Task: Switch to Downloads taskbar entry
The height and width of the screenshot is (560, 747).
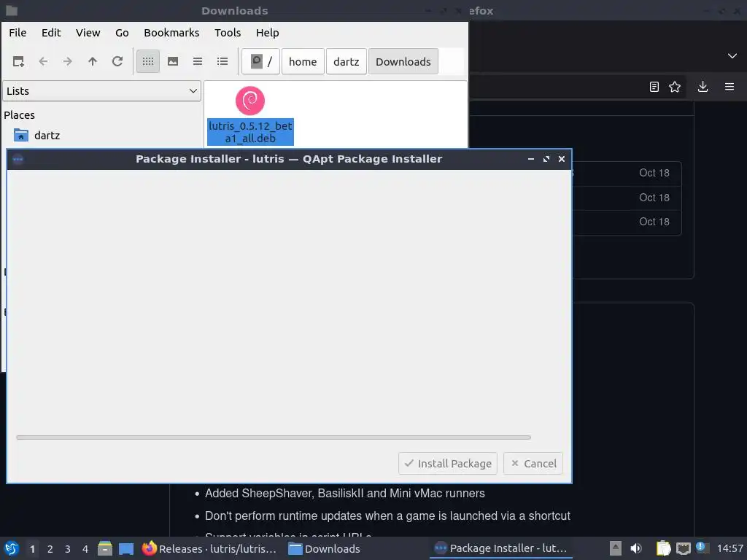Action: click(x=325, y=548)
